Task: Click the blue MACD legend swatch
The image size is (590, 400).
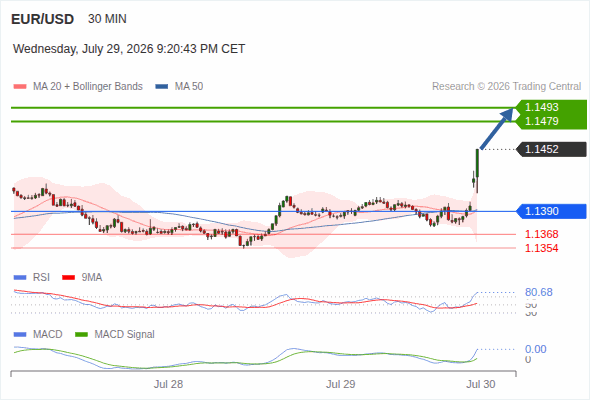Action: coord(20,335)
